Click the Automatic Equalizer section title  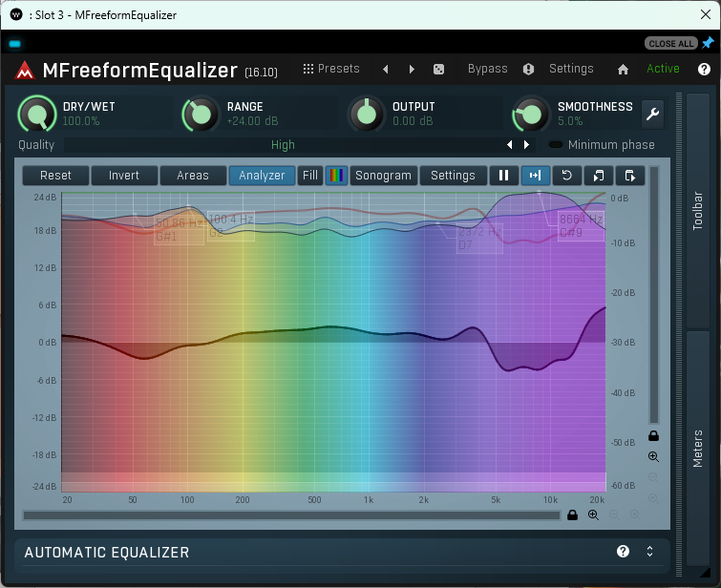pyautogui.click(x=107, y=552)
